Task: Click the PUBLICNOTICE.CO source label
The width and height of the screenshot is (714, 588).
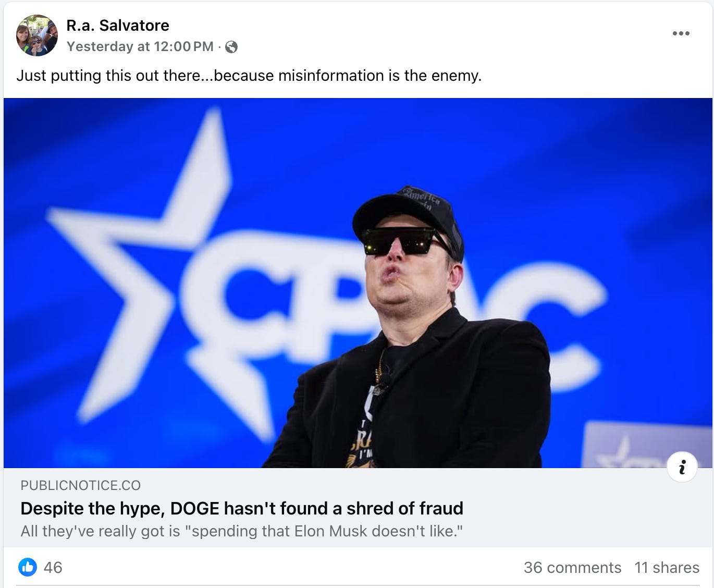Action: tap(81, 485)
